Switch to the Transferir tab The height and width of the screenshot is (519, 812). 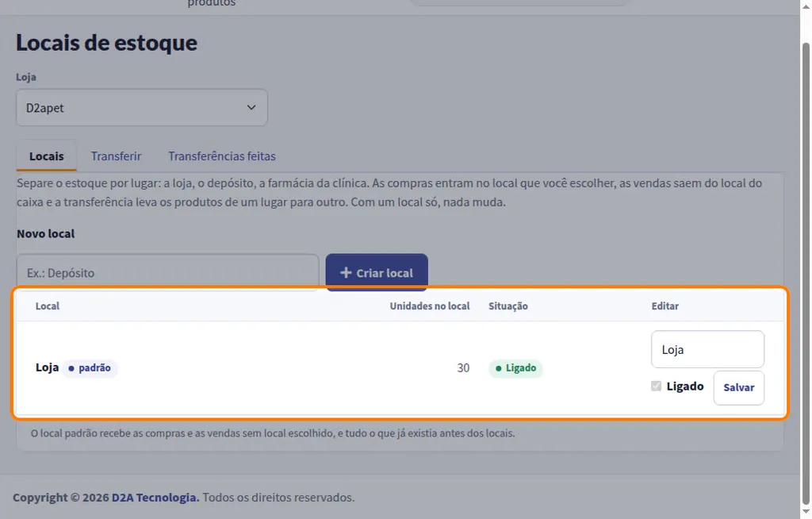point(116,156)
